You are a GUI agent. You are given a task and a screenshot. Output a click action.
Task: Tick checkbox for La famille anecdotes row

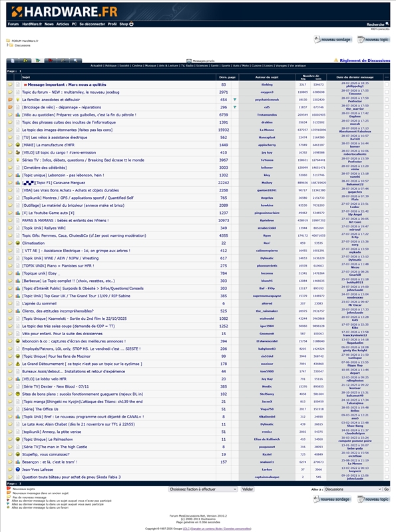pyautogui.click(x=387, y=100)
